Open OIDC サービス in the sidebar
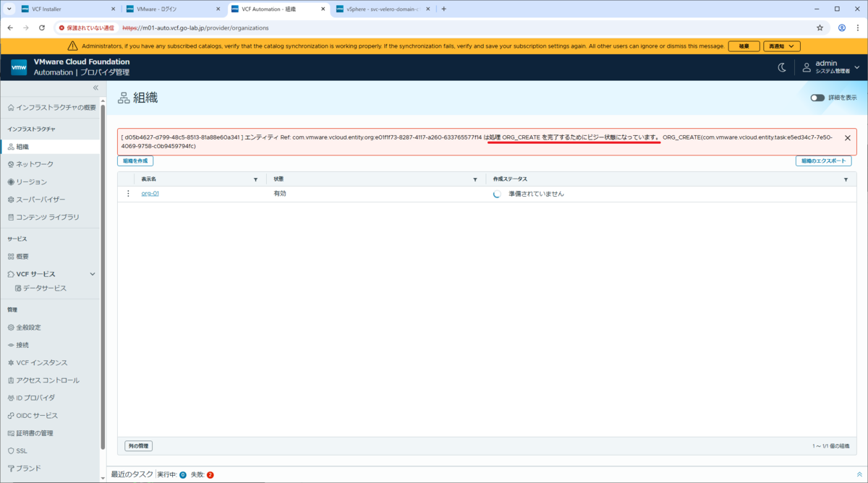 (33, 416)
